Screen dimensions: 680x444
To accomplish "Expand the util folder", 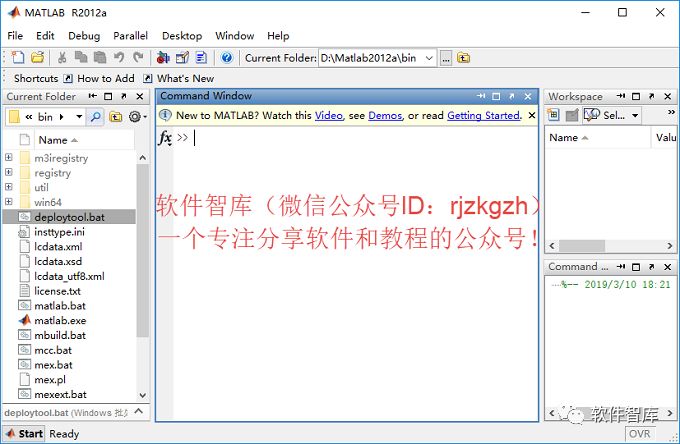I will 9,187.
